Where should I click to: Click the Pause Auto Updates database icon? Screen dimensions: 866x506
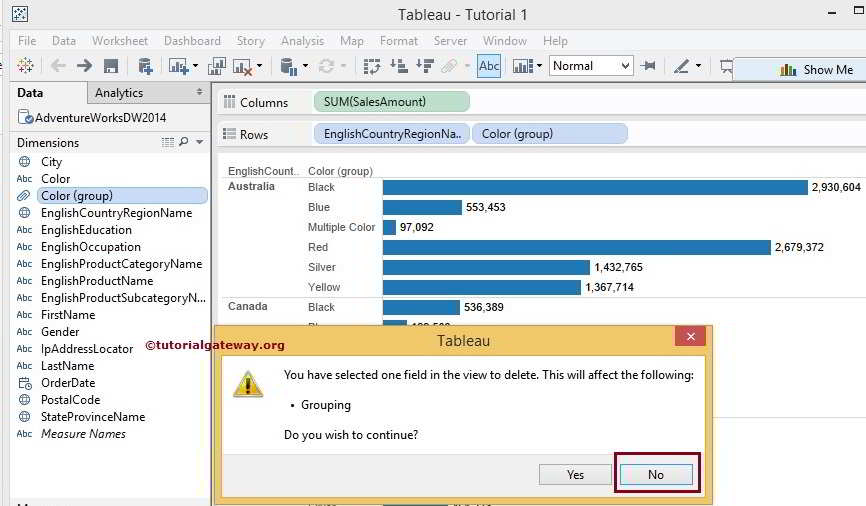point(289,66)
